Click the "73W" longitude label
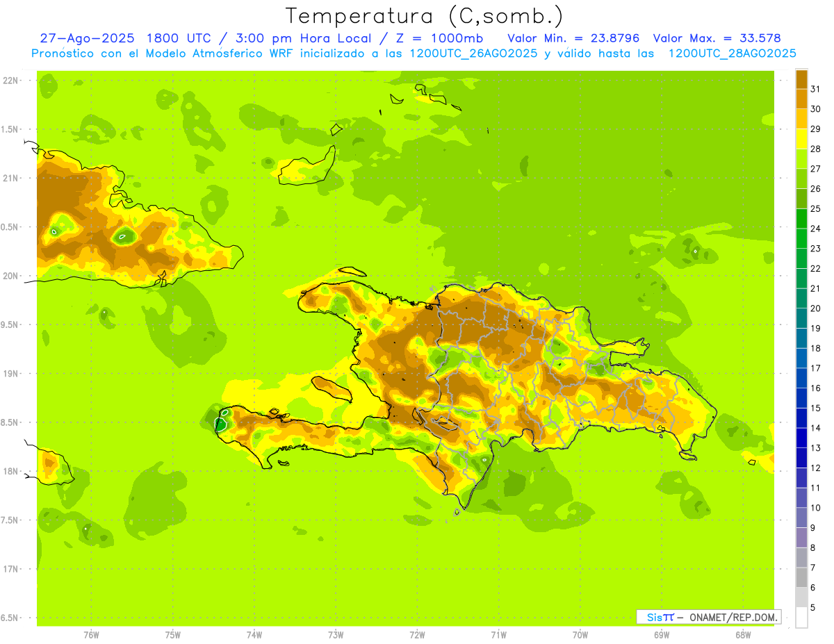 [336, 635]
